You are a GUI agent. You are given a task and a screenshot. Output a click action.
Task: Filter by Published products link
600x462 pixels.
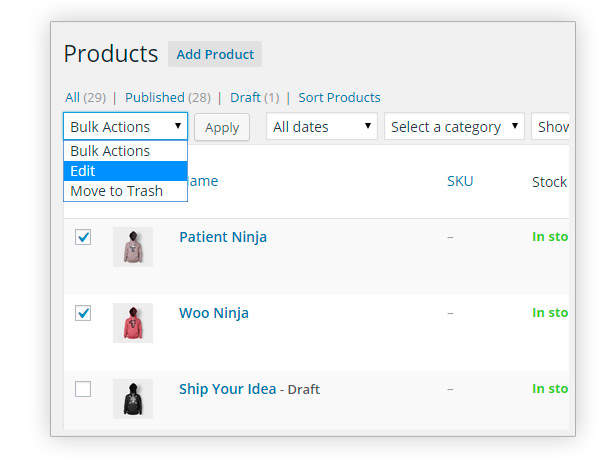tap(153, 97)
